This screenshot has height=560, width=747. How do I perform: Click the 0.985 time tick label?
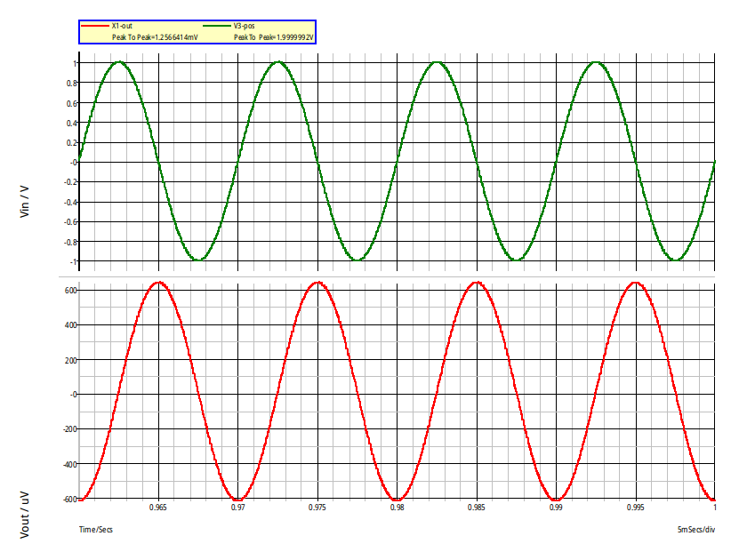tap(477, 508)
